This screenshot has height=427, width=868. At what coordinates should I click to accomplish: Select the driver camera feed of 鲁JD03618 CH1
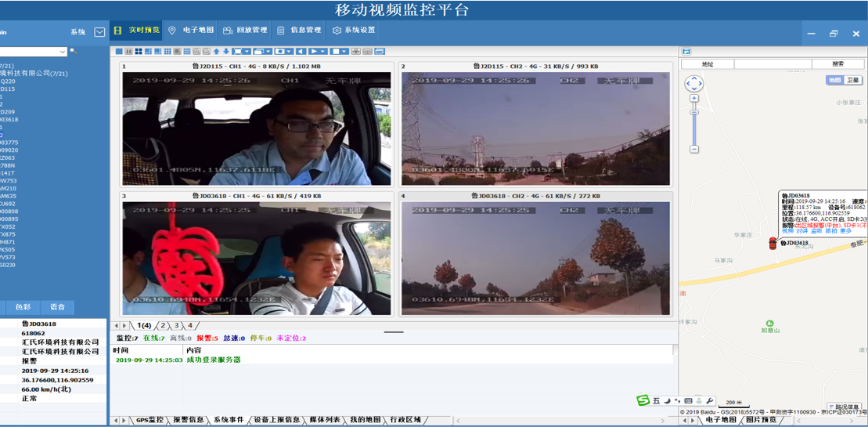point(256,259)
